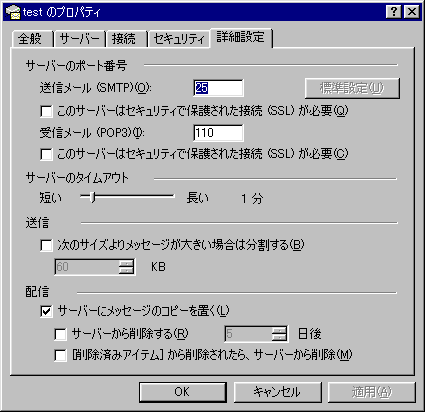Click the POP3 port number field
The height and width of the screenshot is (412, 425).
(x=218, y=133)
